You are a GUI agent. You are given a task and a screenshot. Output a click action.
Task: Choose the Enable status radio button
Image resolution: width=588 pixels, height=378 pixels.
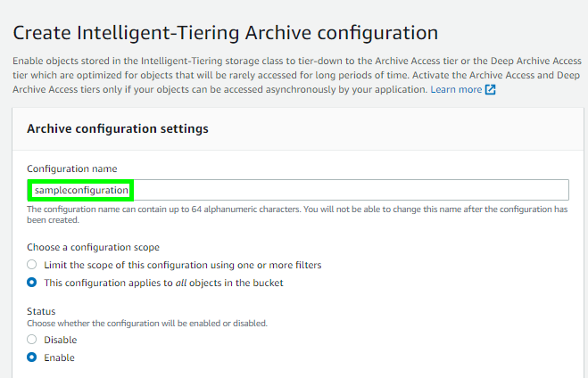click(x=32, y=357)
